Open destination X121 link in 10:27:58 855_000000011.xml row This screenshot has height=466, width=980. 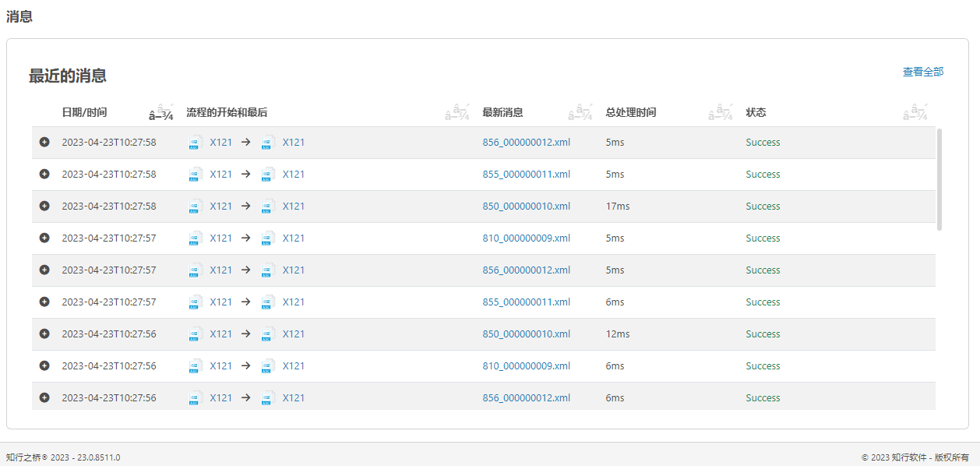(294, 175)
